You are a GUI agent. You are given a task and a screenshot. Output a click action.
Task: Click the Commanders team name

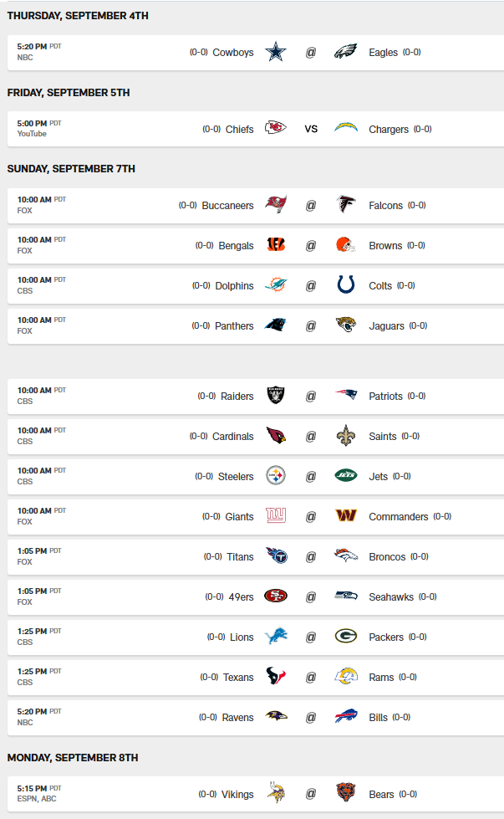pos(398,517)
